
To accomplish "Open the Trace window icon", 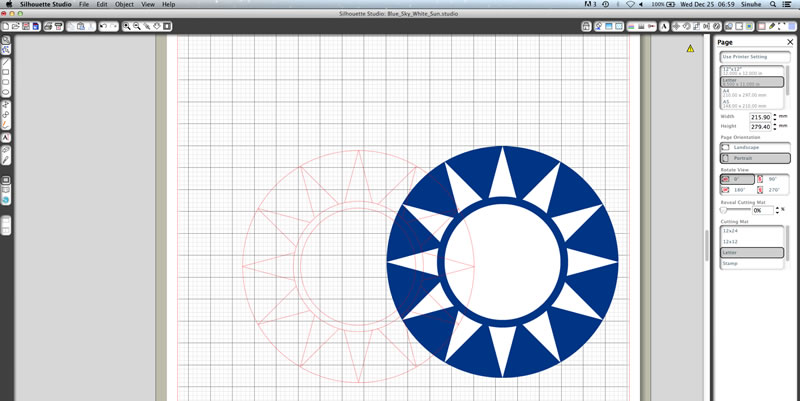I will (749, 27).
